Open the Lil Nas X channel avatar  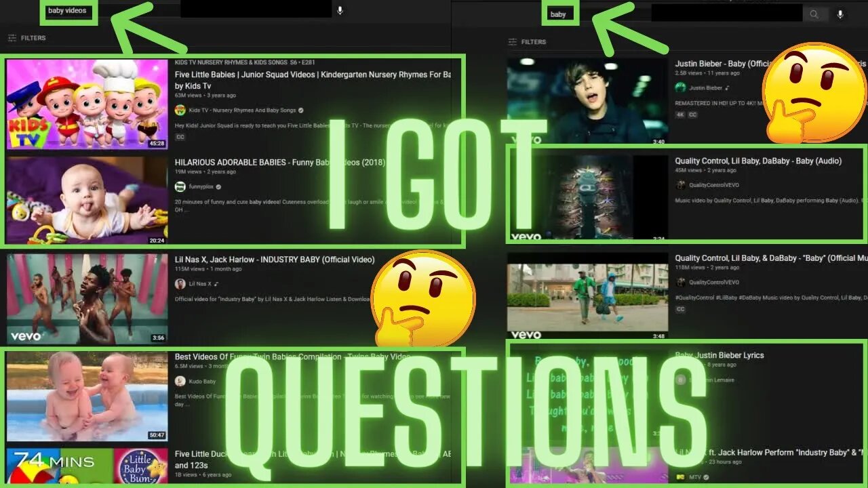180,284
